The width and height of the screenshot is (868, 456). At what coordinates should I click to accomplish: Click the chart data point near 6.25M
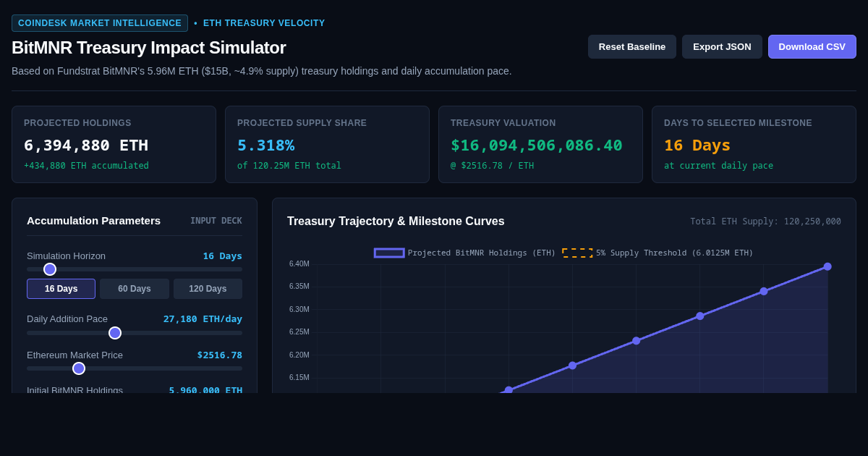(x=637, y=341)
